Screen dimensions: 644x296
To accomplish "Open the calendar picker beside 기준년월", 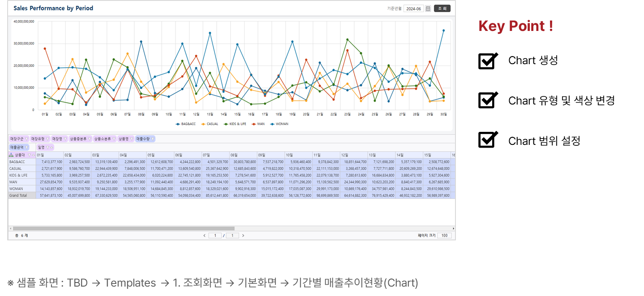I will click(428, 9).
